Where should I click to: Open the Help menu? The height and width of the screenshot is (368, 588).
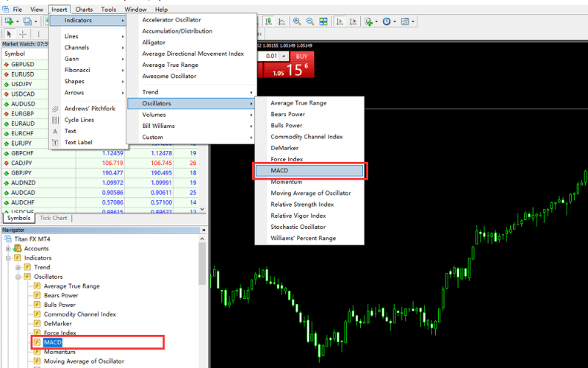(x=161, y=10)
